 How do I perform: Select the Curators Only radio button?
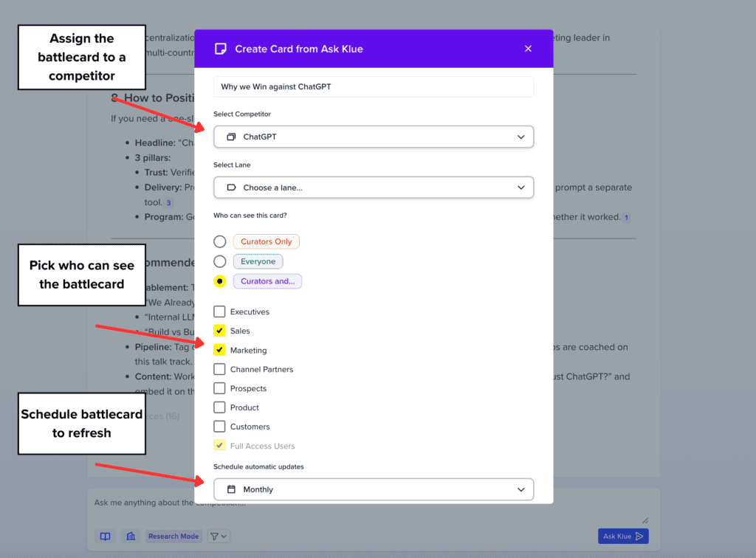click(220, 241)
